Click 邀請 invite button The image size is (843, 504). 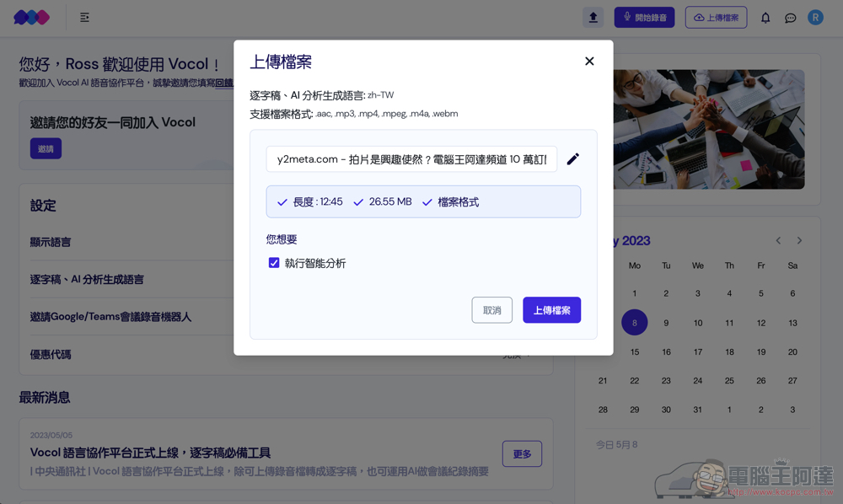coord(46,149)
